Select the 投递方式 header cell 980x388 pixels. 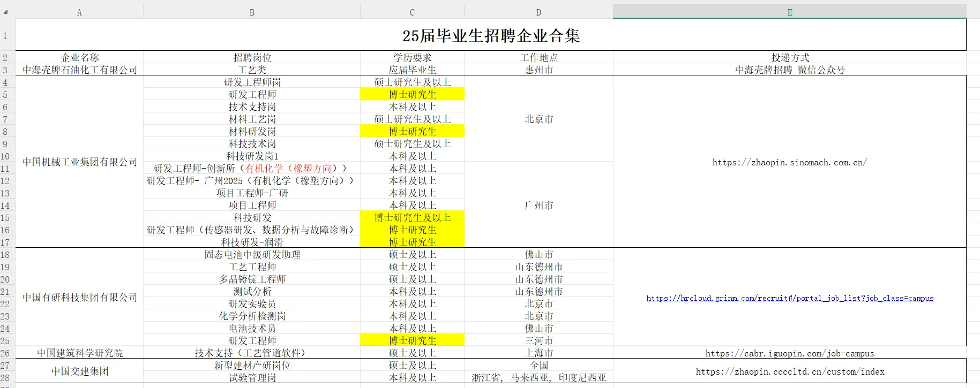790,57
